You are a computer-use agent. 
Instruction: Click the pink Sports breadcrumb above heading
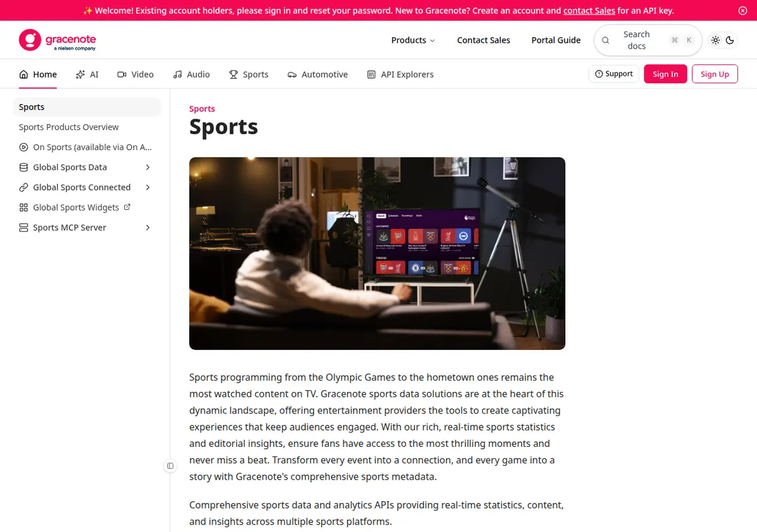coord(202,109)
